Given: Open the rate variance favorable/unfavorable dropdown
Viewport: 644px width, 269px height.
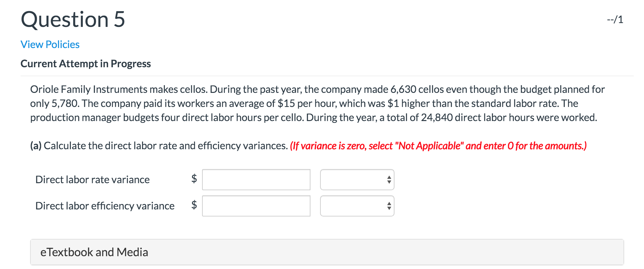Looking at the screenshot, I should (x=357, y=180).
